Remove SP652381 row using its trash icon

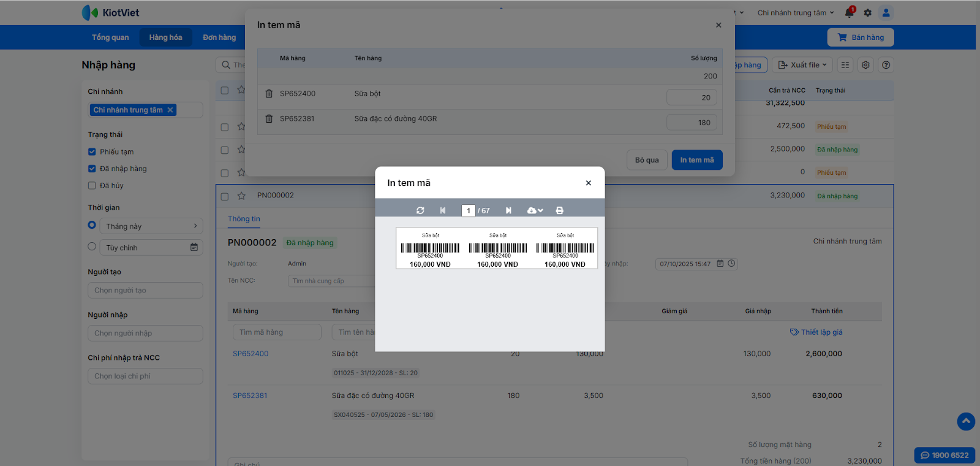[x=269, y=119]
